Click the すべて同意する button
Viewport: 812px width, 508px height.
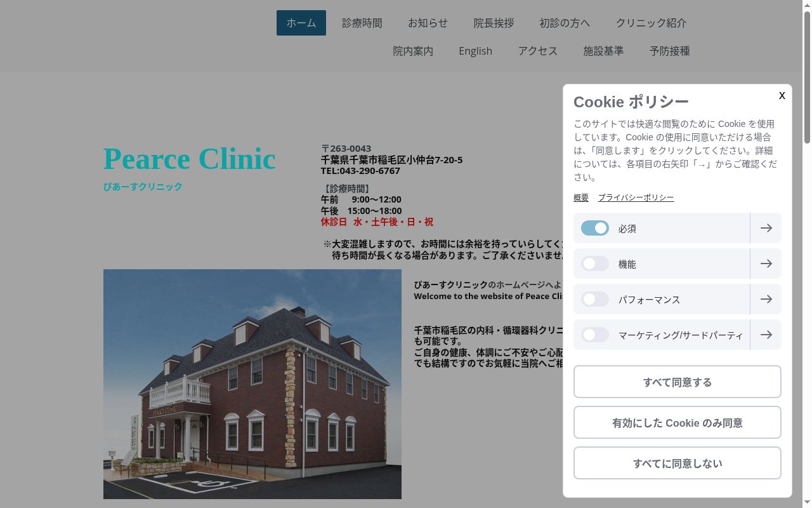click(x=678, y=382)
